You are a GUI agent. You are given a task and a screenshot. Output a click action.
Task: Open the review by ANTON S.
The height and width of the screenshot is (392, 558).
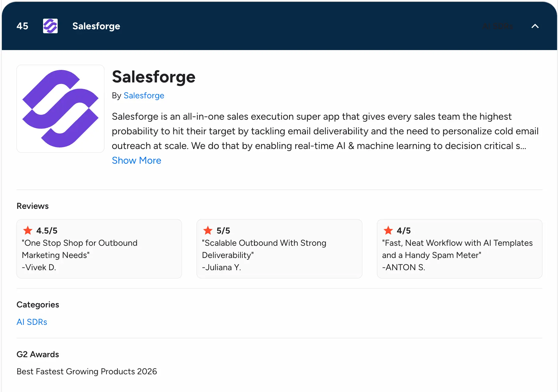(x=459, y=249)
